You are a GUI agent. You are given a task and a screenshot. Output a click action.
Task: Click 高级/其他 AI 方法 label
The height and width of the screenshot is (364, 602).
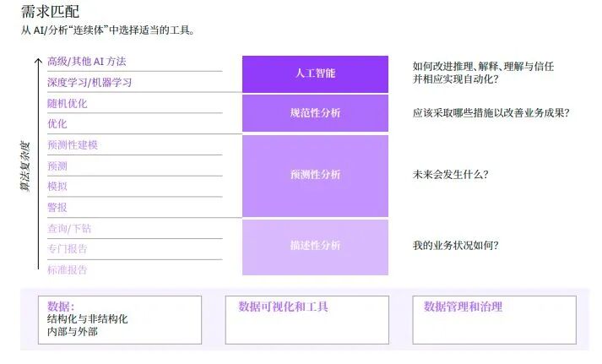(x=86, y=62)
